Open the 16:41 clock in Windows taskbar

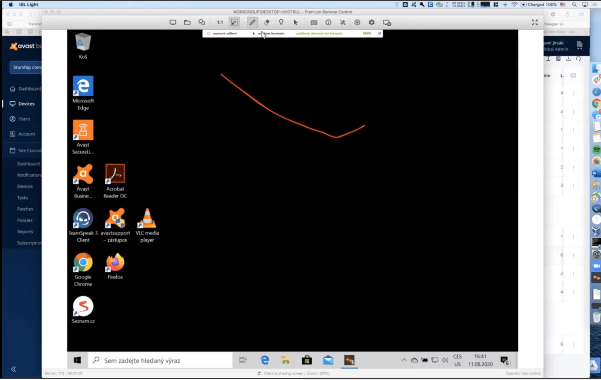coord(480,360)
